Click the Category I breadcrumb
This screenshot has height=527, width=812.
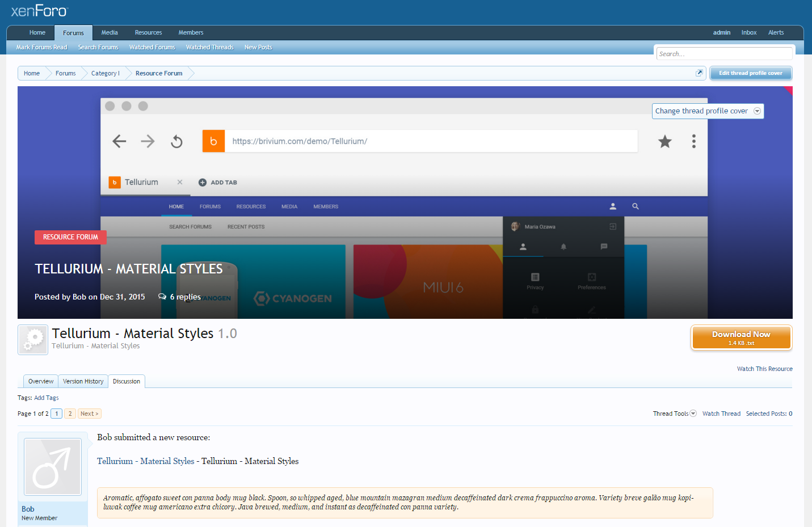(106, 73)
